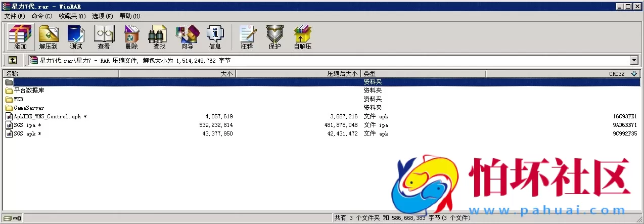Click the status bar folder and file totals
644x224 pixels.
coord(402,218)
